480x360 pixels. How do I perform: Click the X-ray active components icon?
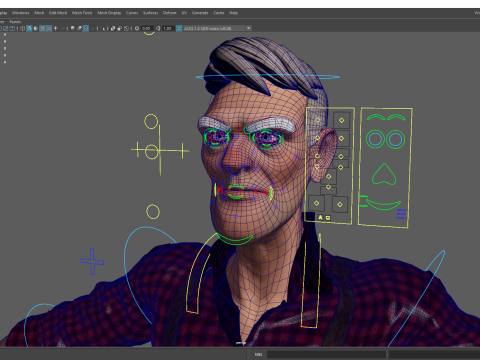(x=120, y=28)
